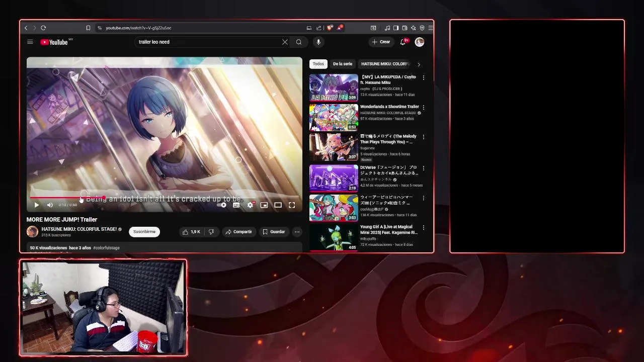644x362 pixels.
Task: Open the Brave Rewards triangle icon
Action: click(x=340, y=28)
